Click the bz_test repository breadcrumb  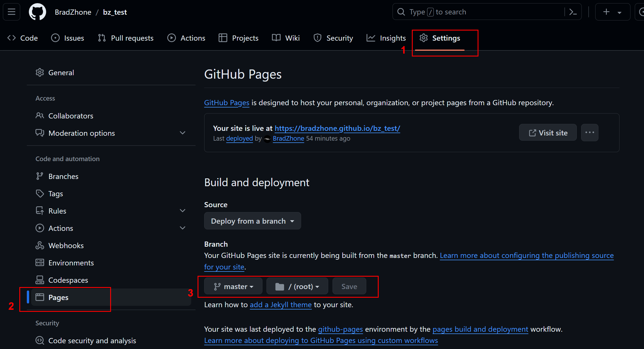115,12
